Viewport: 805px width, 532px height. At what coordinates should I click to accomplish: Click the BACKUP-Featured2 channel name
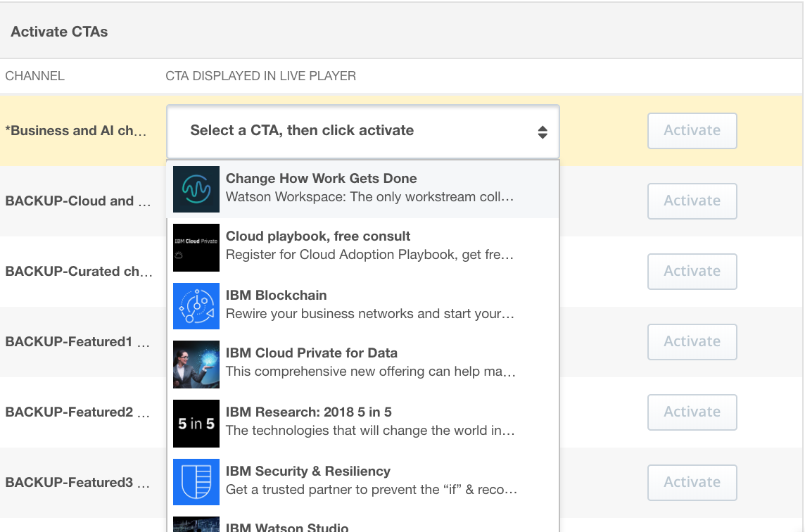click(x=77, y=412)
